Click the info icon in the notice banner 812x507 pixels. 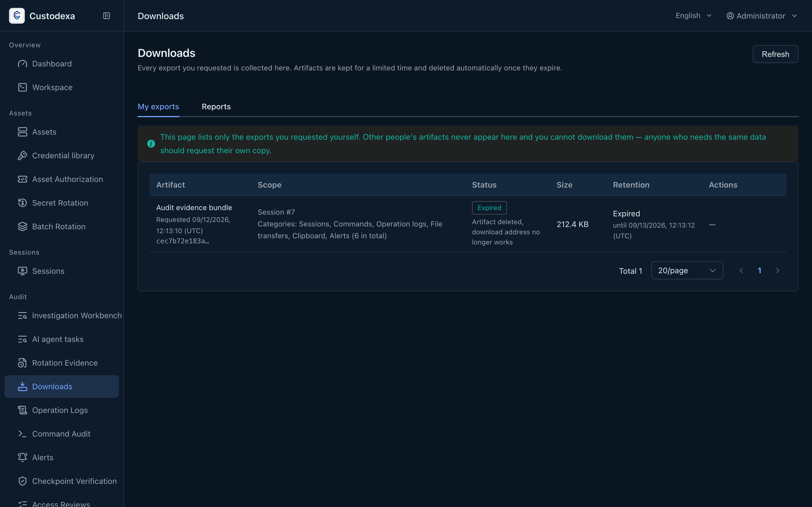(x=151, y=144)
